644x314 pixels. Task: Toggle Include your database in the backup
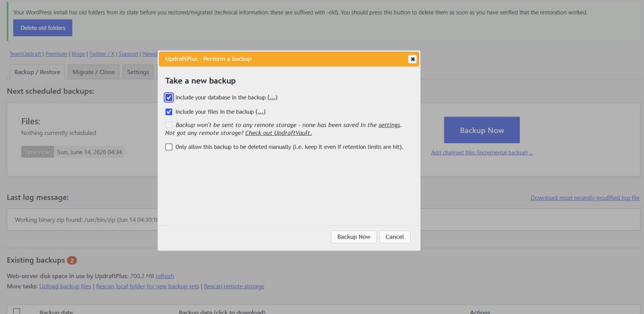(x=169, y=97)
